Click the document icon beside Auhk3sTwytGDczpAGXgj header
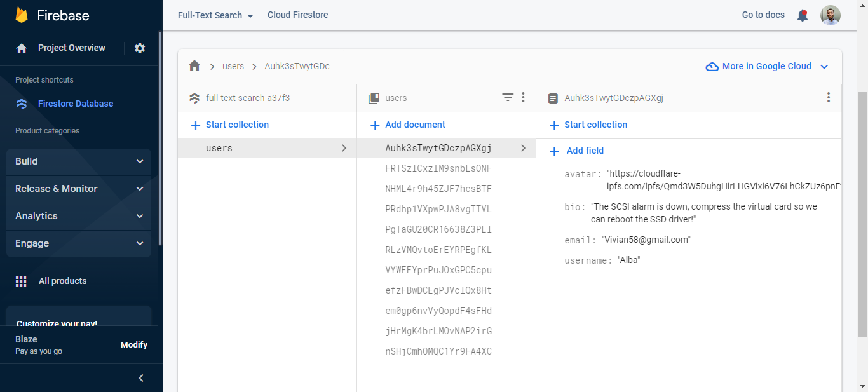This screenshot has height=392, width=868. (553, 98)
